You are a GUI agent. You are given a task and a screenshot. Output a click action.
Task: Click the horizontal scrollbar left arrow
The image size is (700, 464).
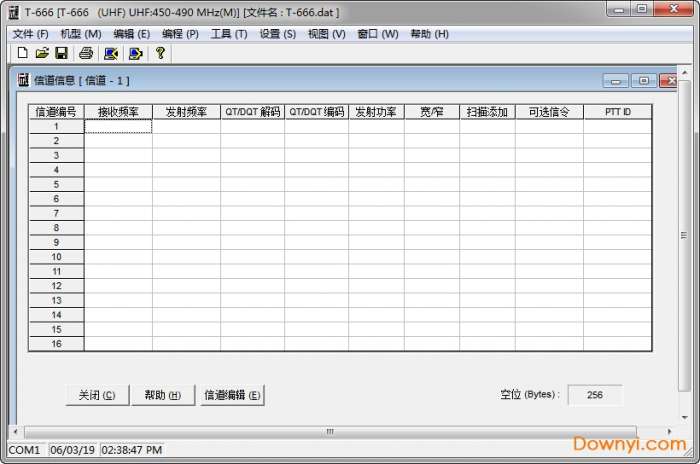[x=16, y=431]
